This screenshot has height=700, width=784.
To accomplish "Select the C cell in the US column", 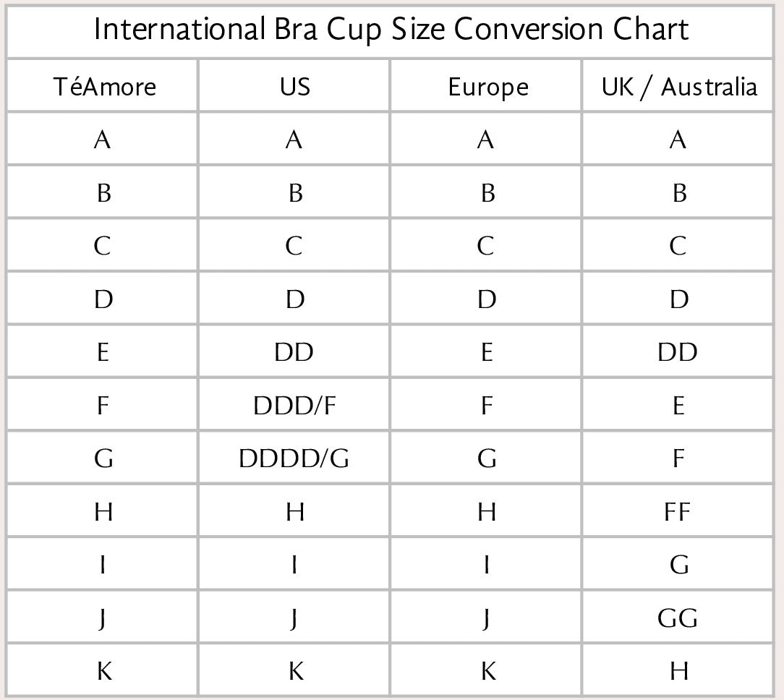I will [x=294, y=247].
